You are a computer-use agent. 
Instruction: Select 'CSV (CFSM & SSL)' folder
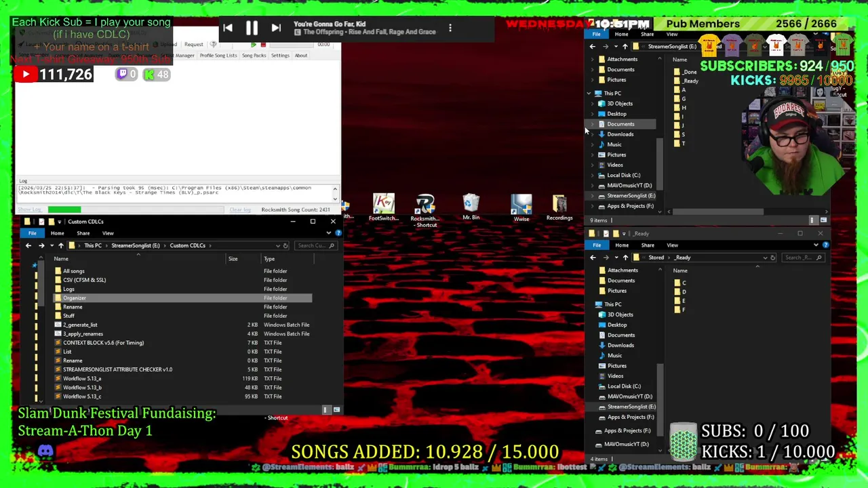pyautogui.click(x=84, y=280)
